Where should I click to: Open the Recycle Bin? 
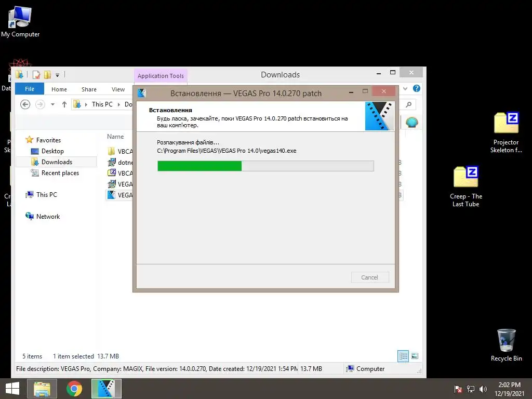click(x=506, y=345)
